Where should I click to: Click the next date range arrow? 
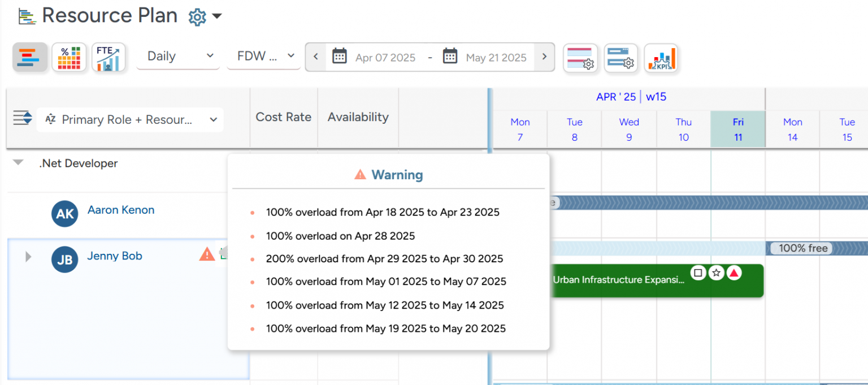coord(544,57)
